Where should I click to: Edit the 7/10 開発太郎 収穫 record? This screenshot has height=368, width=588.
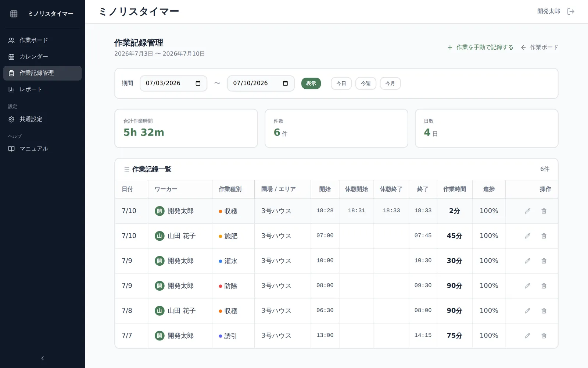[527, 211]
